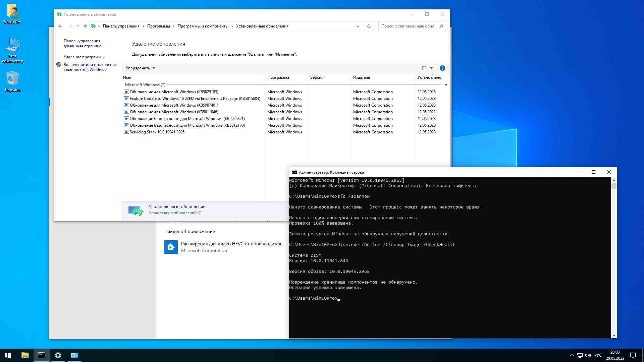Click the HEVC Video Extensions app icon
The width and height of the screenshot is (644, 362).
coord(171,247)
